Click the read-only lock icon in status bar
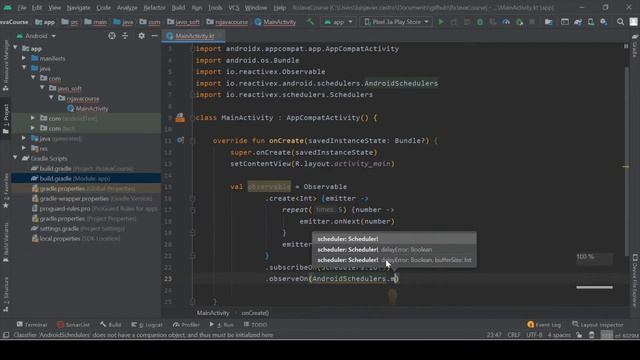 click(x=579, y=335)
